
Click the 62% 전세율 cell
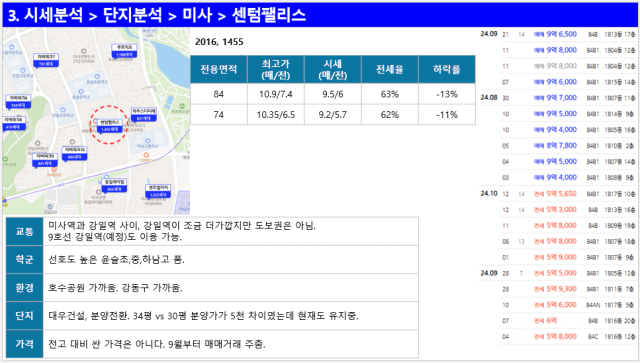pos(390,114)
